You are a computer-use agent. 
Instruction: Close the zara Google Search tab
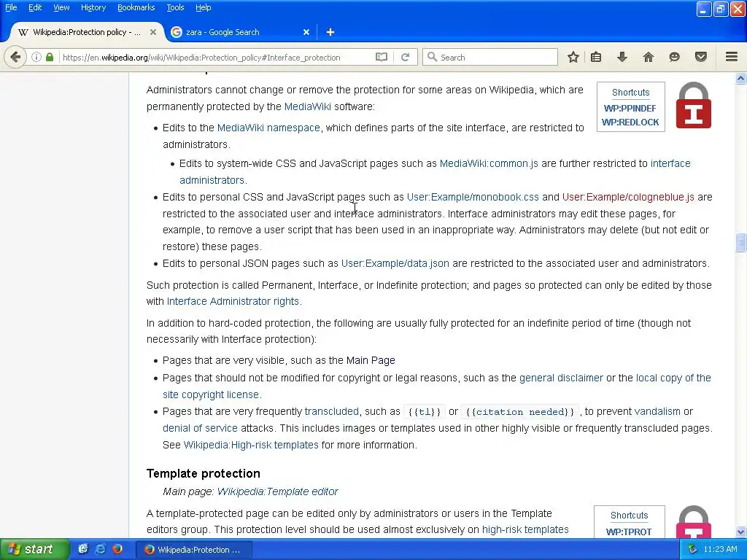(x=306, y=32)
